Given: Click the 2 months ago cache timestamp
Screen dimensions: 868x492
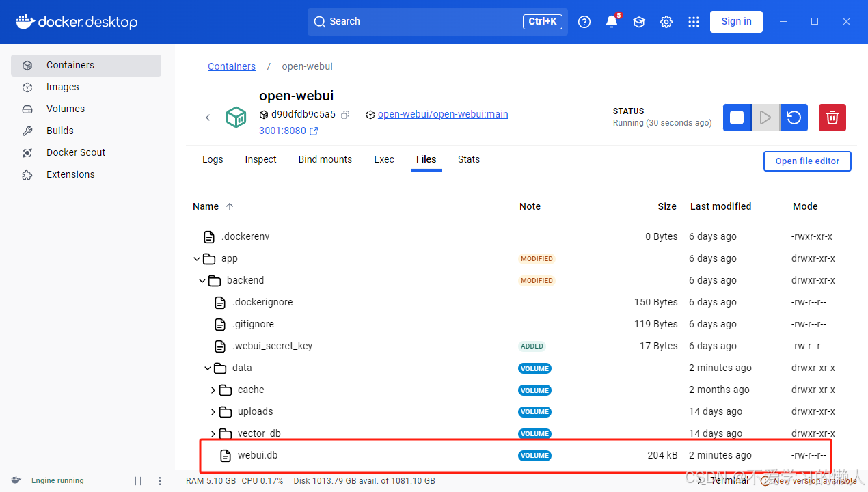Looking at the screenshot, I should click(719, 390).
